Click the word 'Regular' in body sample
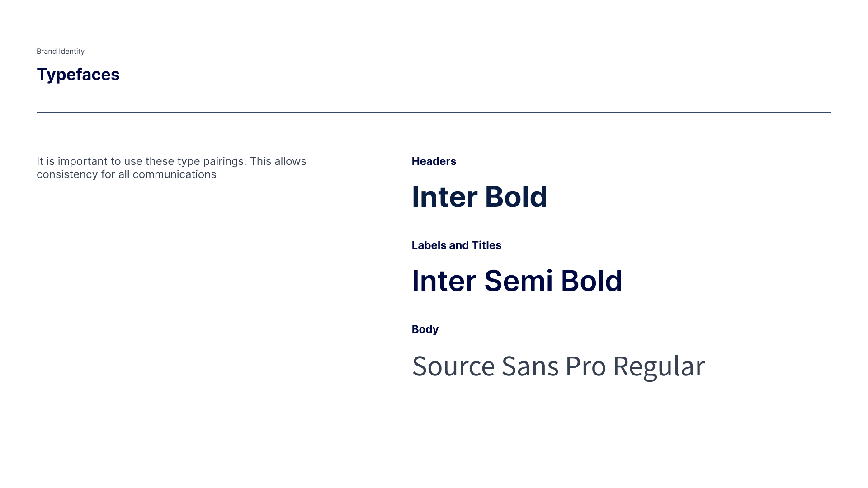This screenshot has height=488, width=868. click(x=659, y=366)
